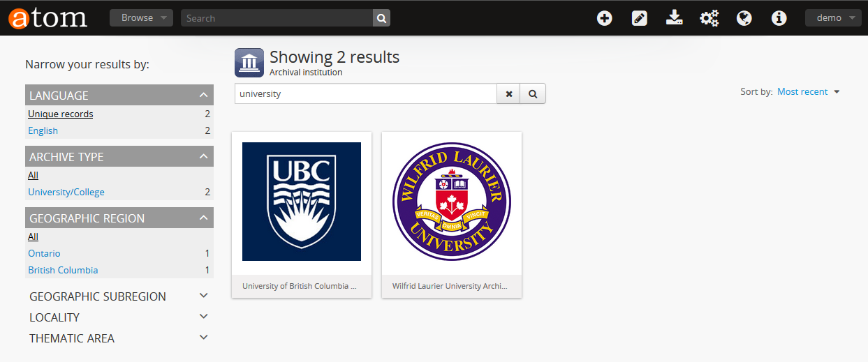
Task: Click the institution search field containing 'university'
Action: click(x=365, y=94)
